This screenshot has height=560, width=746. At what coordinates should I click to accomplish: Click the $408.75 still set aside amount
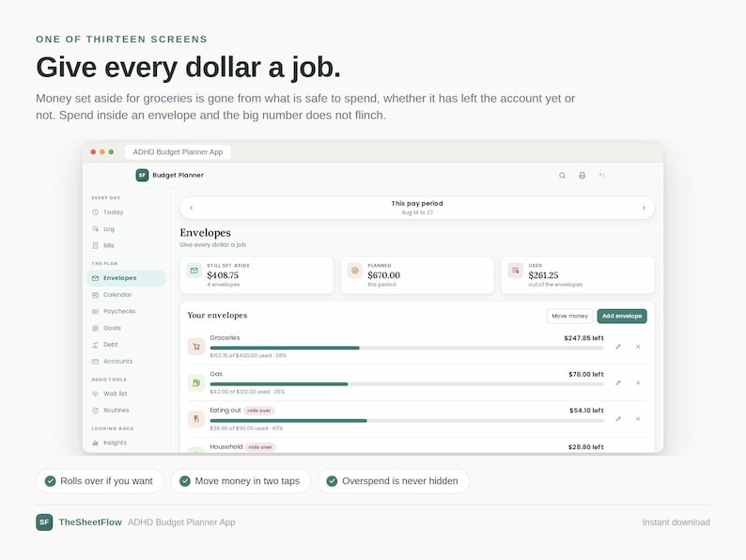pos(223,275)
